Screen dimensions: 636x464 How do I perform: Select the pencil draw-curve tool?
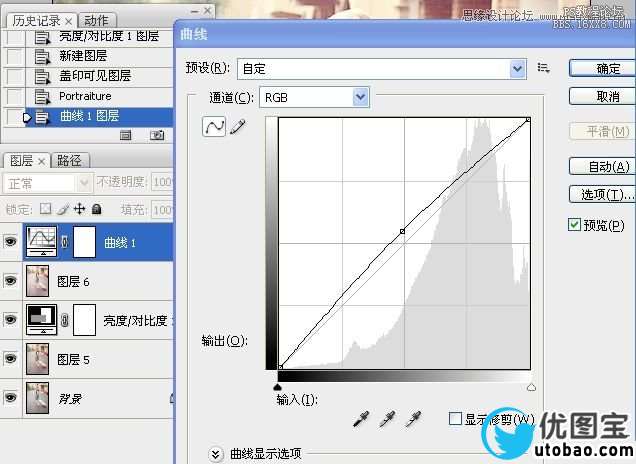237,127
